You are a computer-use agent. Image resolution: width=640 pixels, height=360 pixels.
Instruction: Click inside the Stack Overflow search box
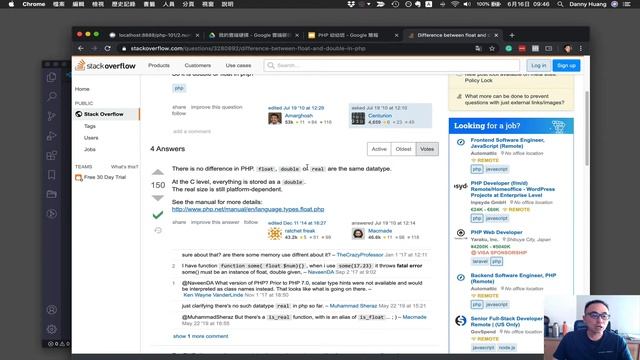click(x=392, y=65)
